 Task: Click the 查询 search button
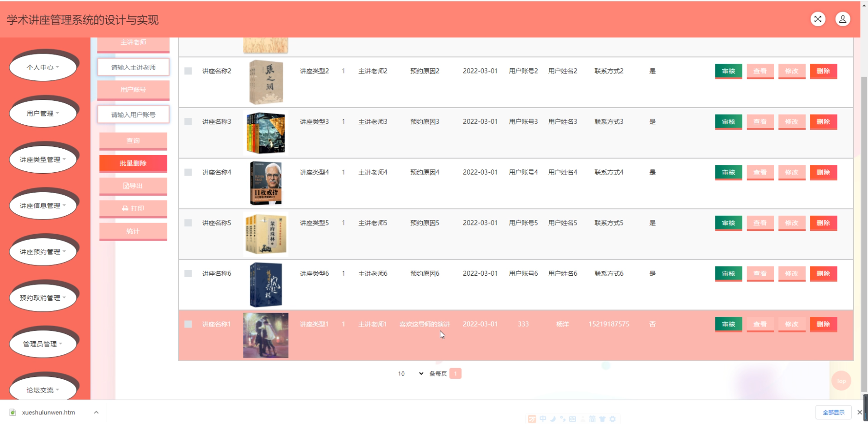133,141
